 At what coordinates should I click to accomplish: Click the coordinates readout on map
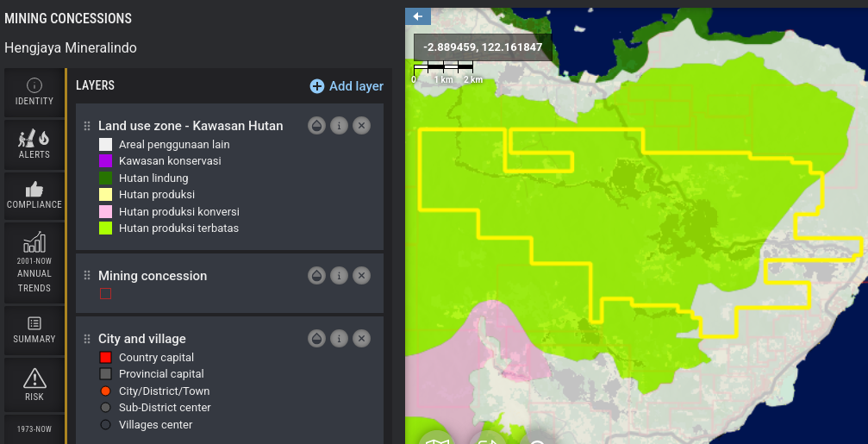click(483, 47)
